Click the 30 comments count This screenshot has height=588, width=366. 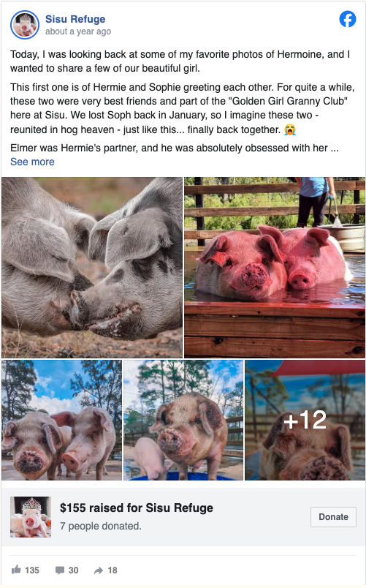[74, 570]
